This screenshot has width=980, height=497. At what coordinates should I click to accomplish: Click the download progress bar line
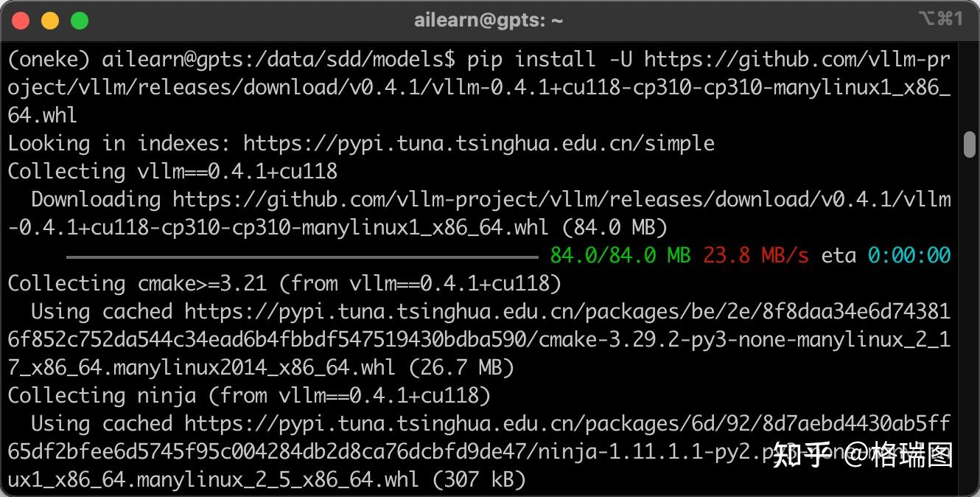(302, 256)
